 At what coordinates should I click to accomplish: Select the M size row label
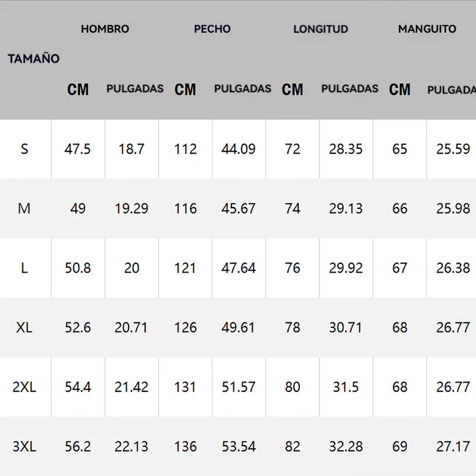point(24,208)
